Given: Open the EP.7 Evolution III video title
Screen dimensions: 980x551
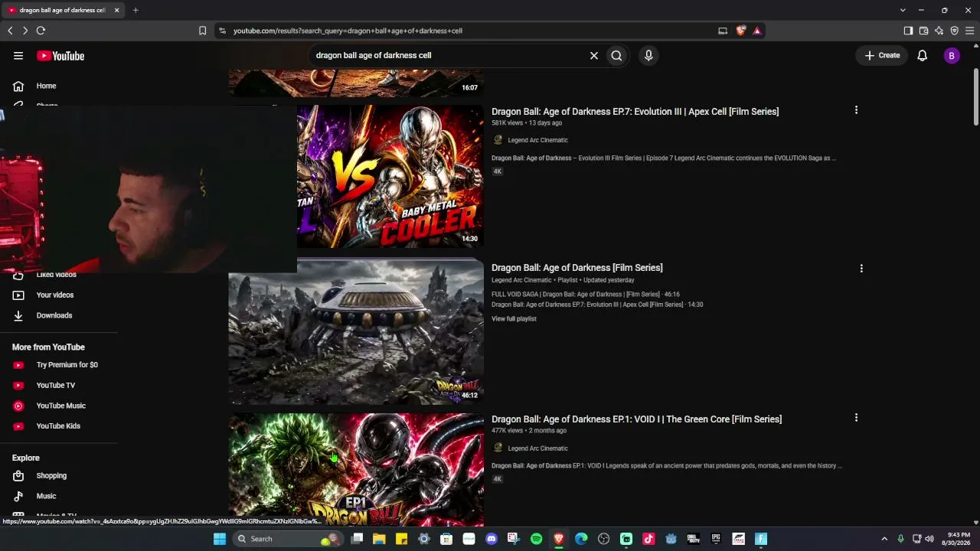Looking at the screenshot, I should [635, 112].
